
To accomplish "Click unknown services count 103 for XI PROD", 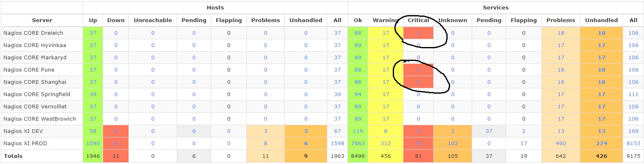I will click(x=453, y=144).
